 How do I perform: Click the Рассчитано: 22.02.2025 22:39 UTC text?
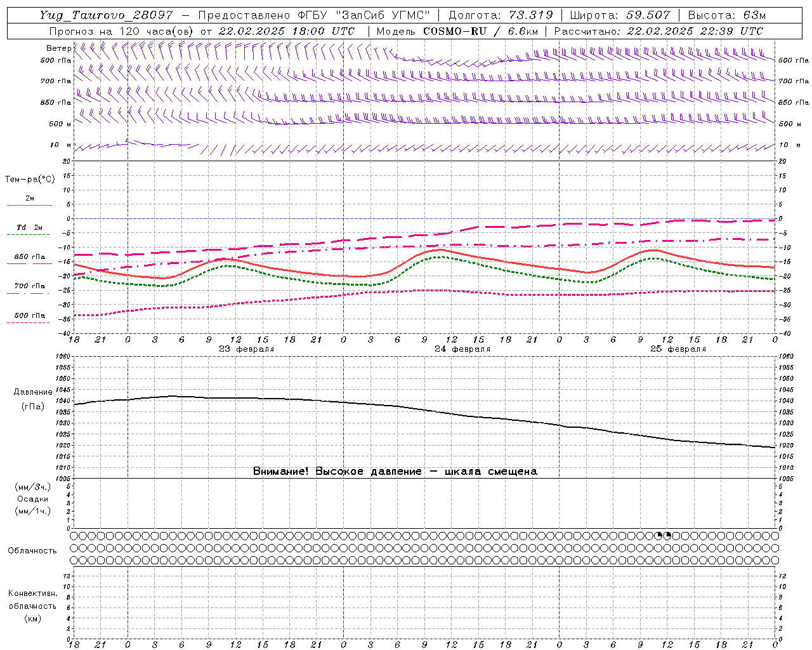(658, 31)
